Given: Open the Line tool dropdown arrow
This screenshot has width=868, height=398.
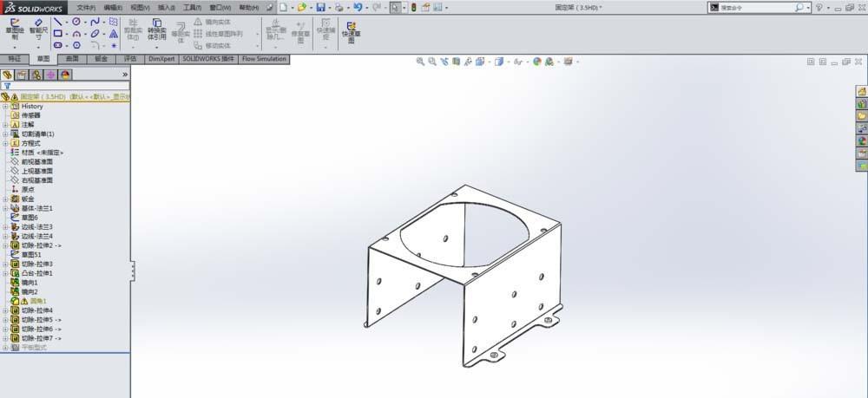Looking at the screenshot, I should tap(67, 23).
